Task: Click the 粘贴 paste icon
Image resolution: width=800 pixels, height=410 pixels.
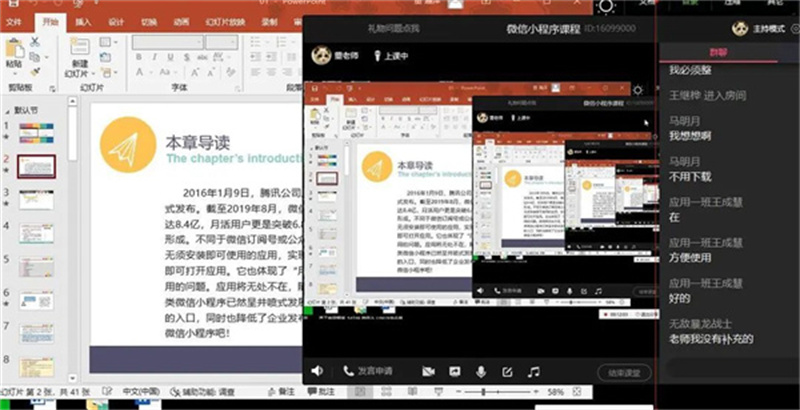Action: coord(13,50)
